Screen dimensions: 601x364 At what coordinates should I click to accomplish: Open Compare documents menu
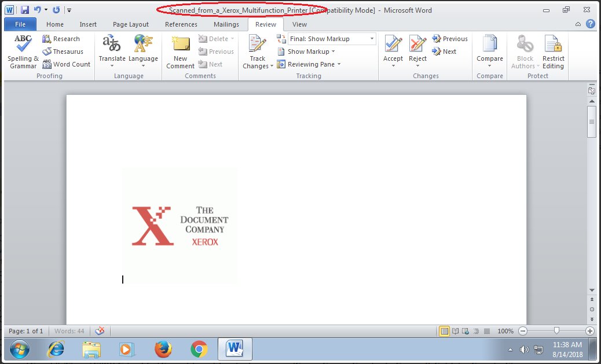[489, 52]
